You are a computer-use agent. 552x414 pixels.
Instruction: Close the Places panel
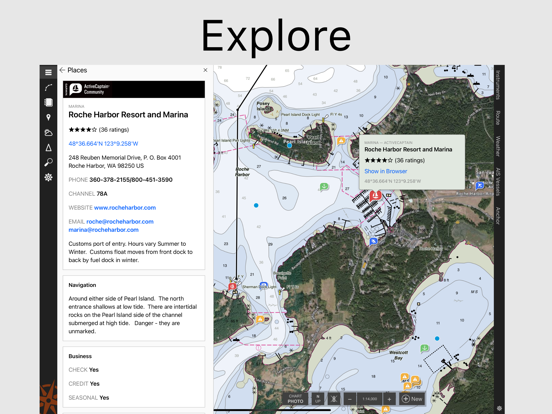click(205, 70)
